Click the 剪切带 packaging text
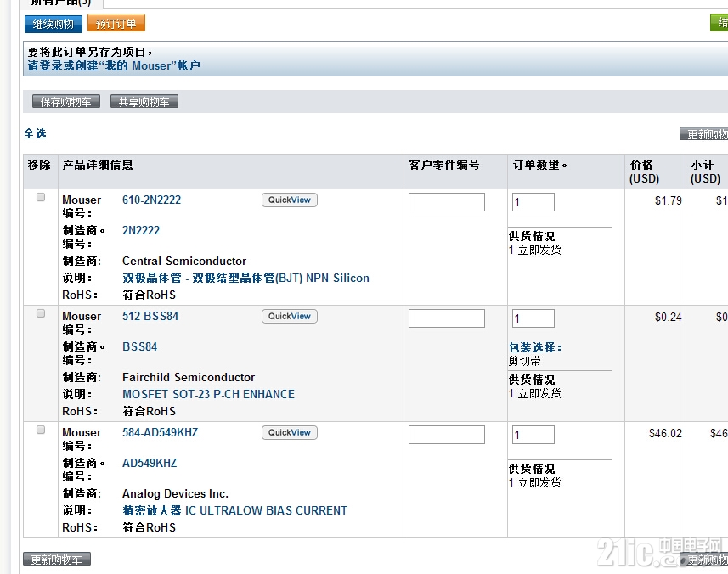The height and width of the screenshot is (574, 728). pyautogui.click(x=525, y=361)
